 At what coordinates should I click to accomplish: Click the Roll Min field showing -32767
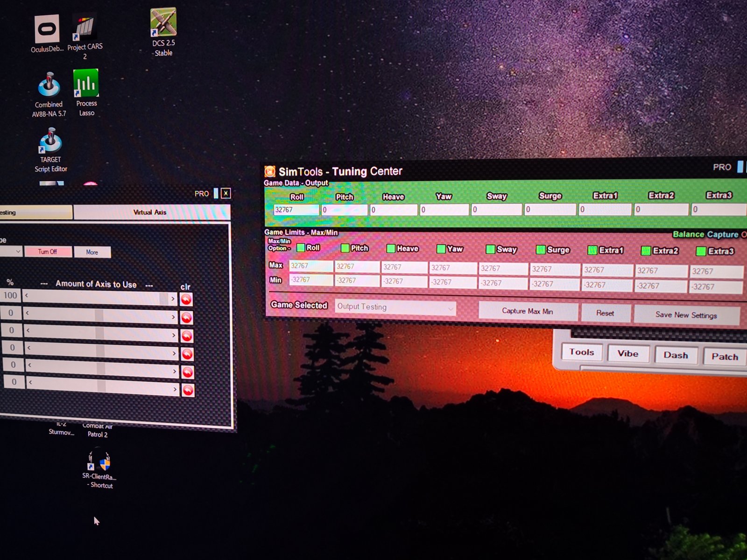coord(311,280)
